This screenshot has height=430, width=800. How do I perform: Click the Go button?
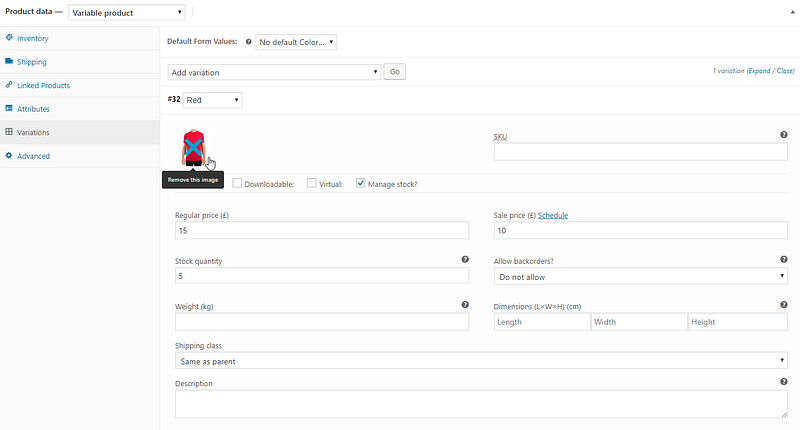pos(394,72)
